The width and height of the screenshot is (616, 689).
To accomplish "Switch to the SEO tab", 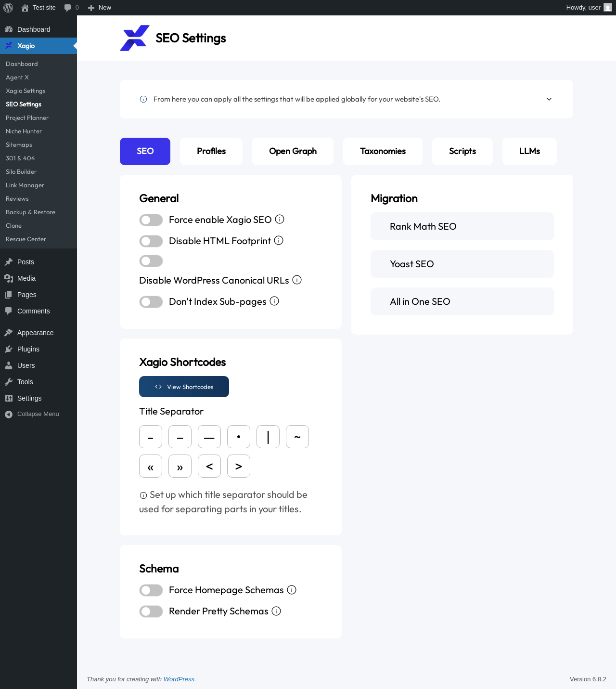I will tap(145, 151).
